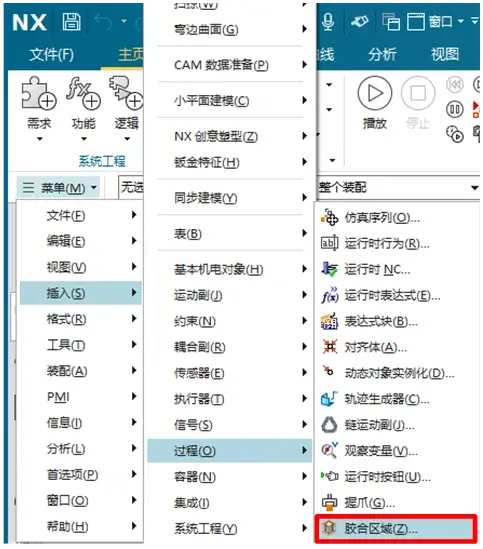This screenshot has width=483, height=549.
Task: Select 仿真序列(O)... entry
Action: [x=396, y=218]
